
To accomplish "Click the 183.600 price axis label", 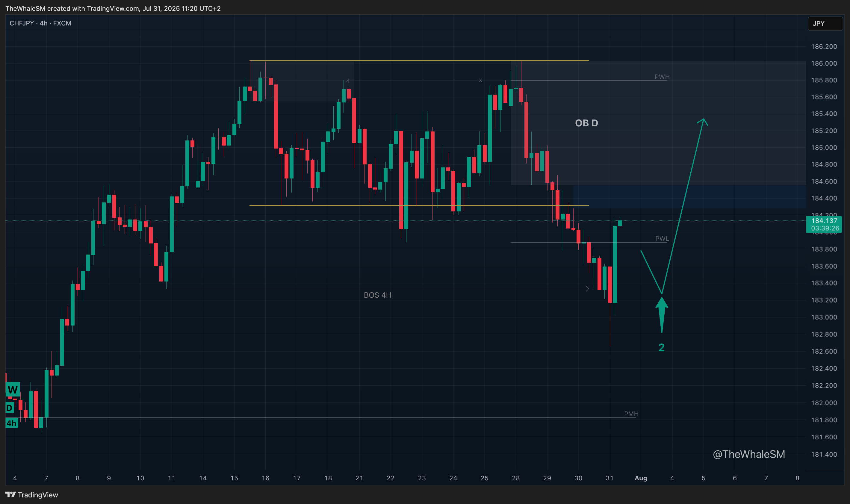I will pos(824,266).
